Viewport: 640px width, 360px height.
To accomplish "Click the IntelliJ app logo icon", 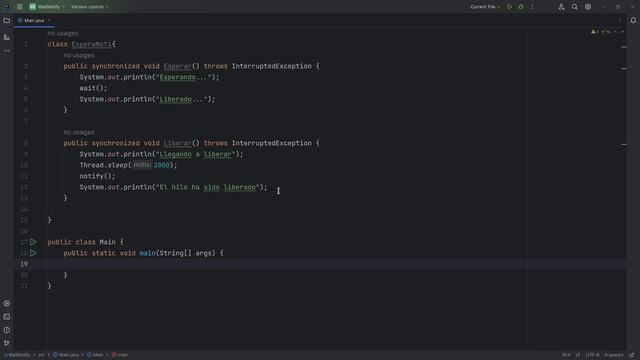I will click(7, 7).
